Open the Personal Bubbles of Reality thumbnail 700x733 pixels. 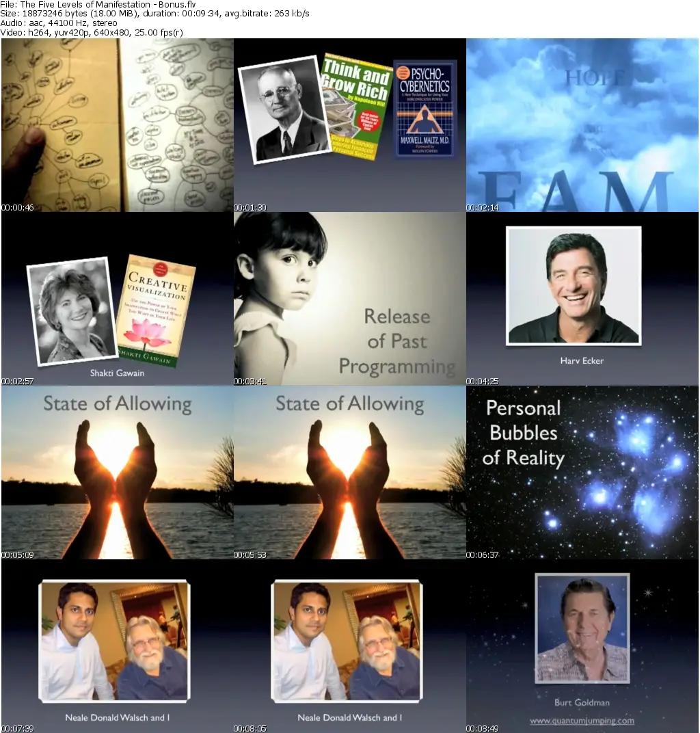(x=582, y=472)
